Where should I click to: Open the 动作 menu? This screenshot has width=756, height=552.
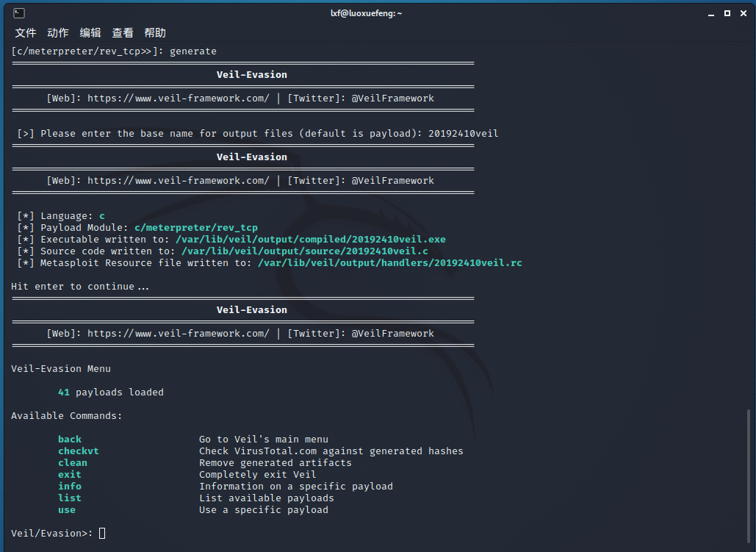point(58,33)
